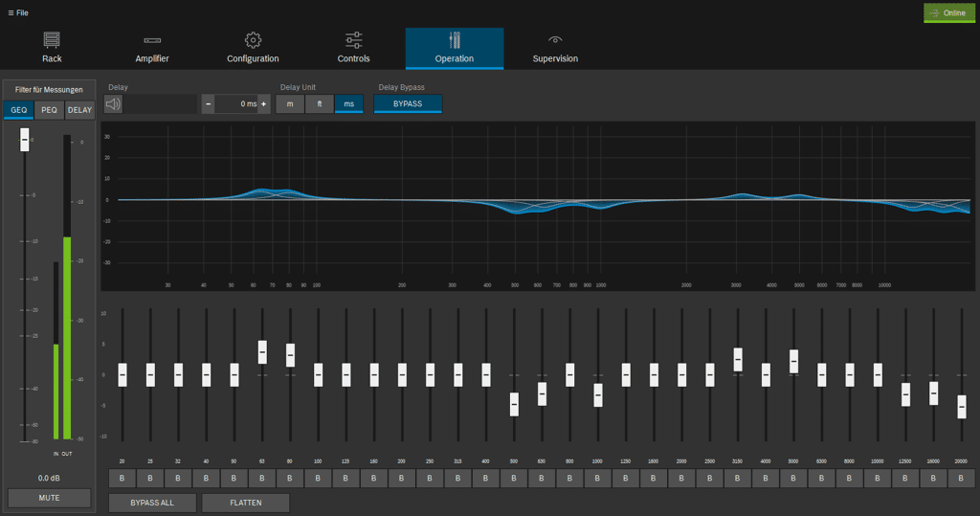Click the File hamburger menu icon
The width and height of the screenshot is (980, 516).
click(11, 12)
